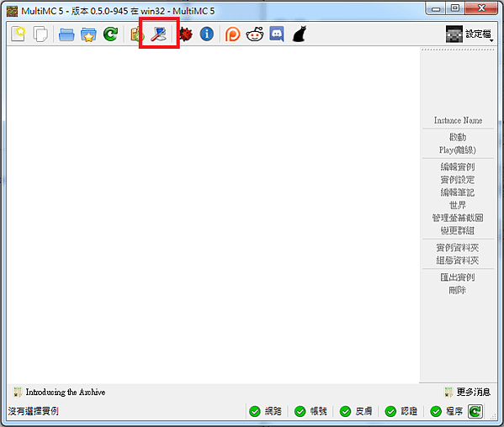Open the About info dialog

click(x=207, y=34)
